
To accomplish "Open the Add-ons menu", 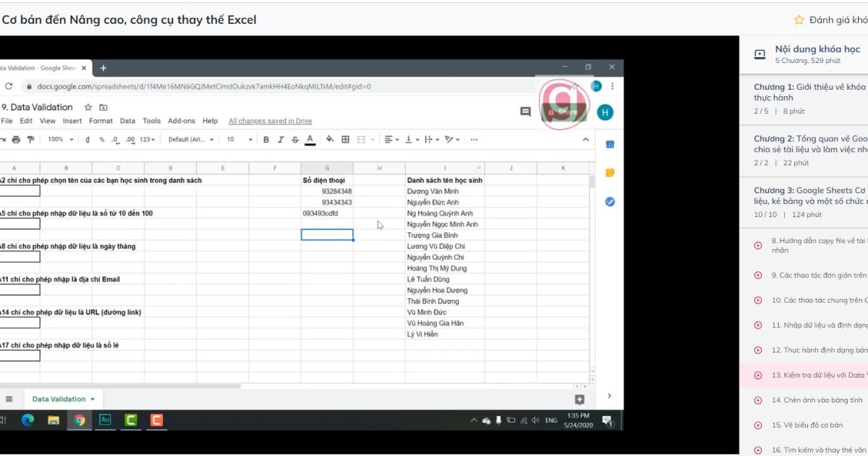I will click(x=182, y=121).
